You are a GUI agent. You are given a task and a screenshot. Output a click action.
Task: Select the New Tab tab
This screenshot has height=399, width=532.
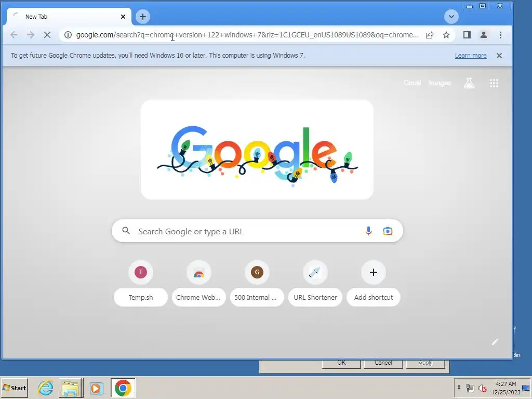69,17
